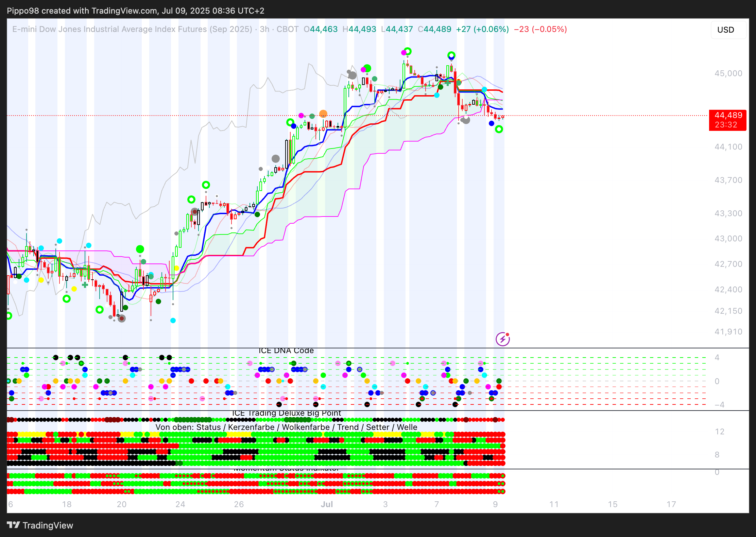Click the purple lightning bolt icon

point(502,339)
